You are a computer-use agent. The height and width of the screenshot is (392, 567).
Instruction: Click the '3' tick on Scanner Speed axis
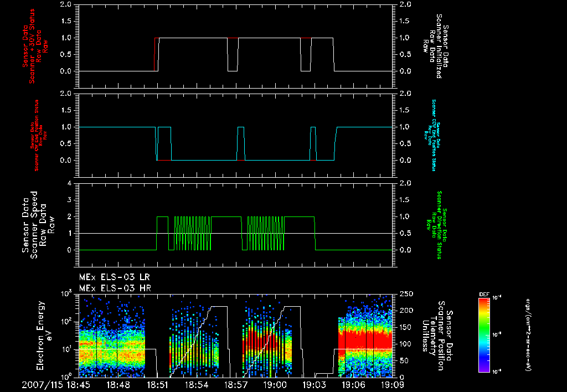[69, 200]
